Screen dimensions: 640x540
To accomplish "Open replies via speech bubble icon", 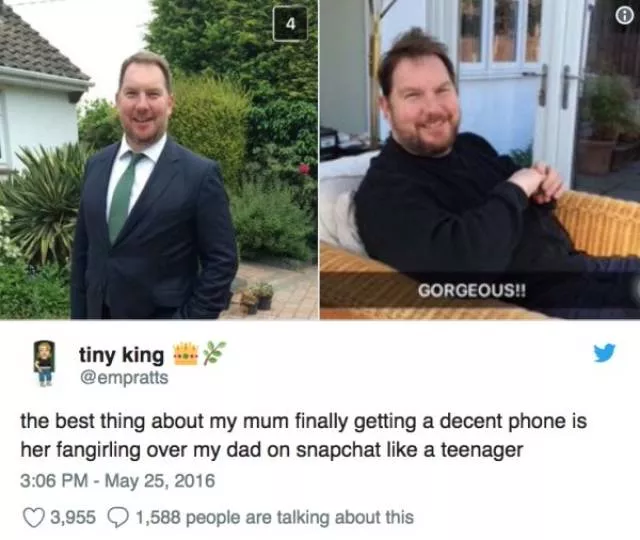I will [x=118, y=518].
